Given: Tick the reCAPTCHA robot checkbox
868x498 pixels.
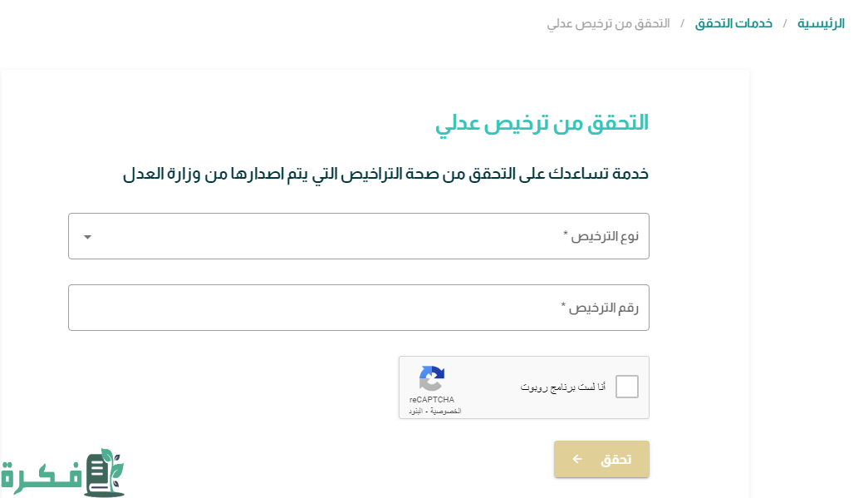Looking at the screenshot, I should click(627, 387).
